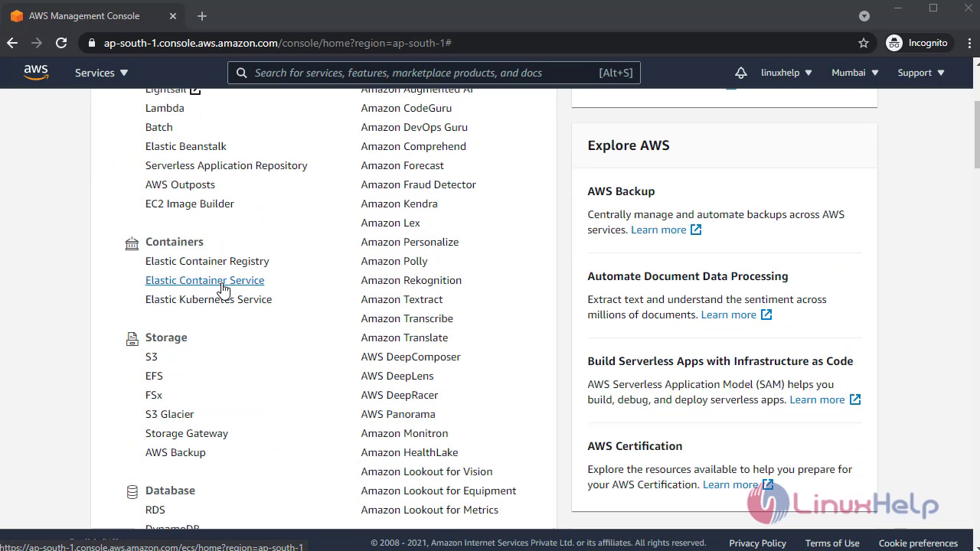Click the Storage category icon
This screenshot has width=980, height=551.
[x=132, y=338]
